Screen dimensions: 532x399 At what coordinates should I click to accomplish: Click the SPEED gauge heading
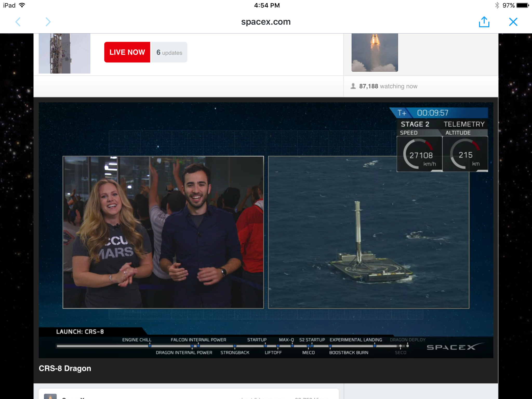click(x=409, y=133)
